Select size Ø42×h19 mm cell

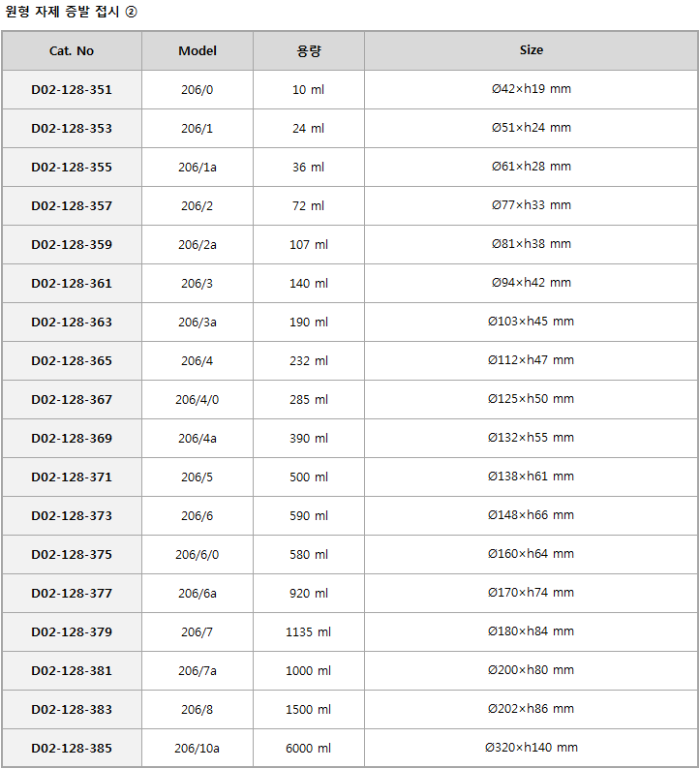[531, 90]
